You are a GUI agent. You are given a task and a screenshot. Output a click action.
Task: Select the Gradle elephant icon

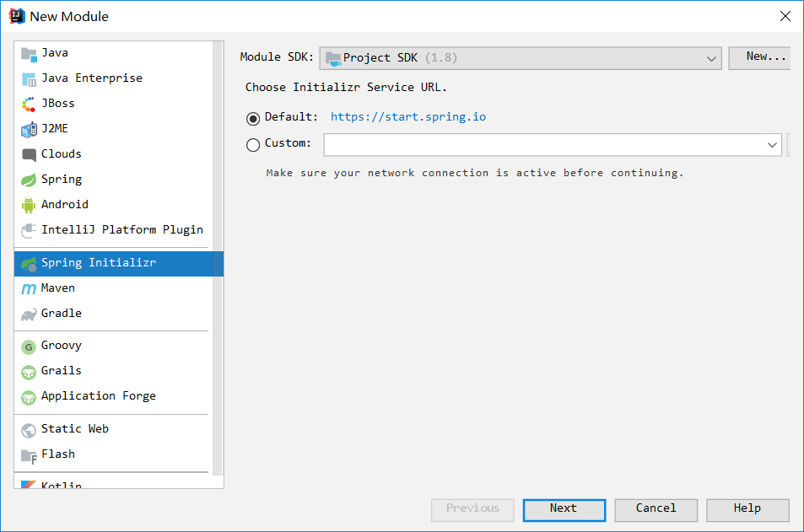point(29,314)
